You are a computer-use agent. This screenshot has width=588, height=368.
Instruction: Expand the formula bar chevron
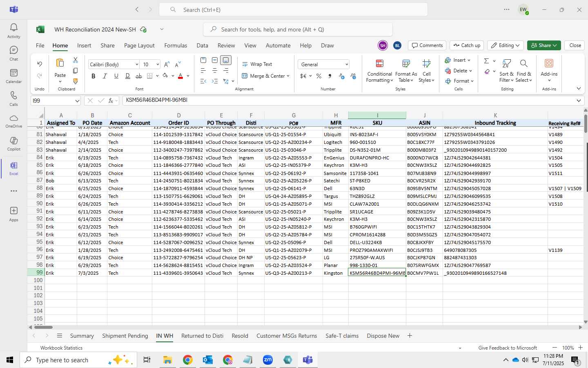click(x=579, y=101)
